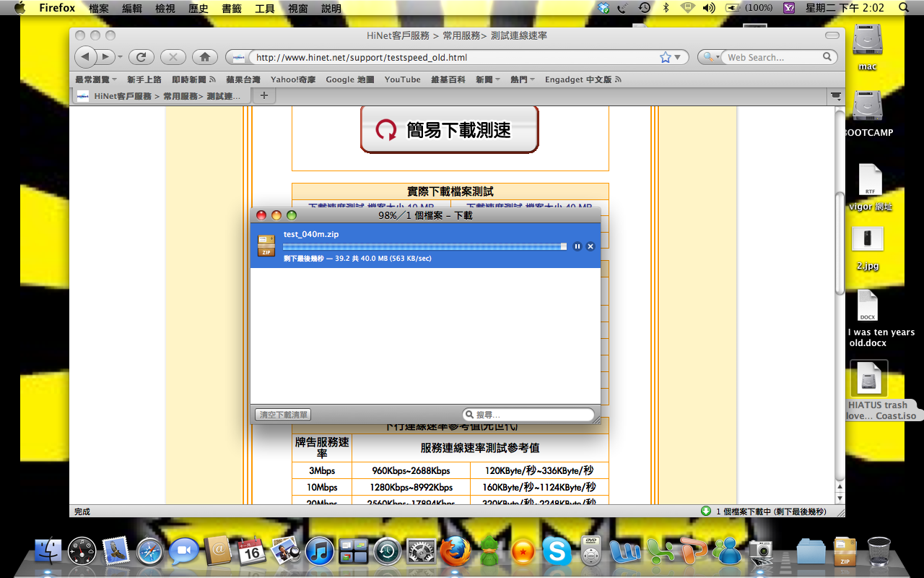Image resolution: width=924 pixels, height=578 pixels.
Task: Click the Stop loading button
Action: click(173, 57)
